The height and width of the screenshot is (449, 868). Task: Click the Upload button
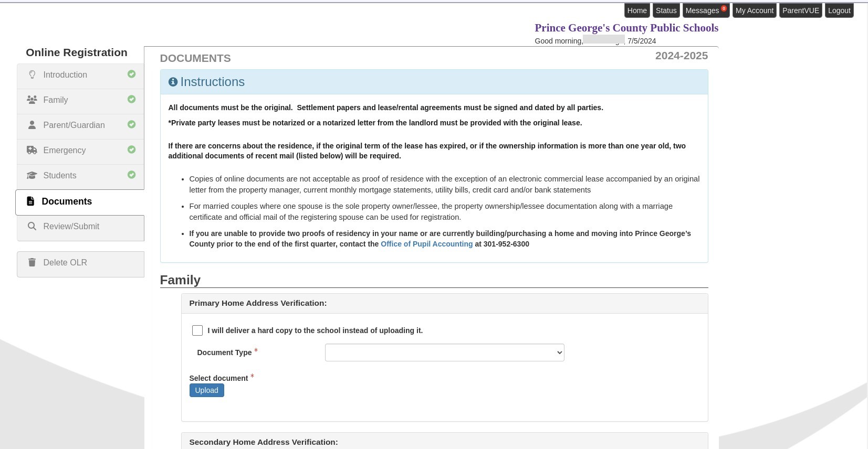tap(206, 390)
